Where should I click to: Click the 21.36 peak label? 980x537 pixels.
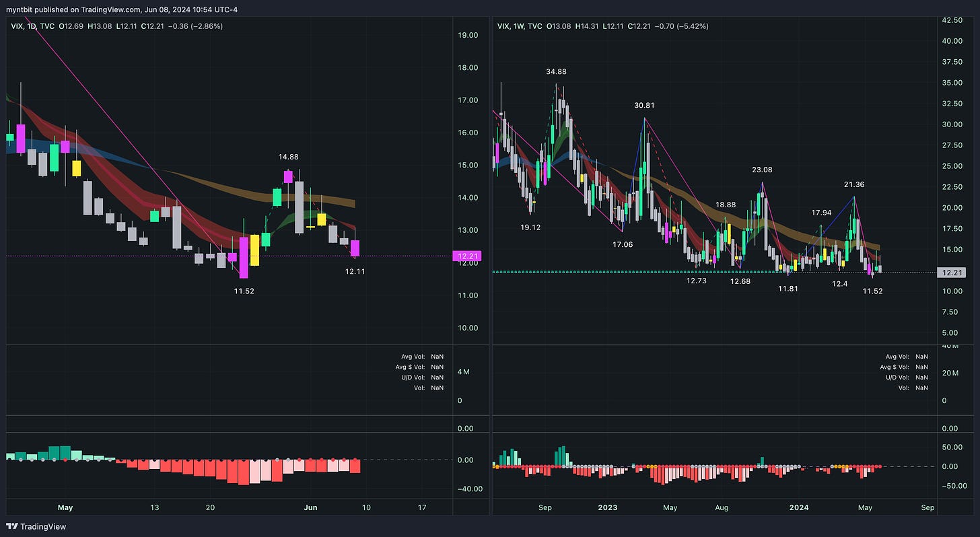(854, 184)
